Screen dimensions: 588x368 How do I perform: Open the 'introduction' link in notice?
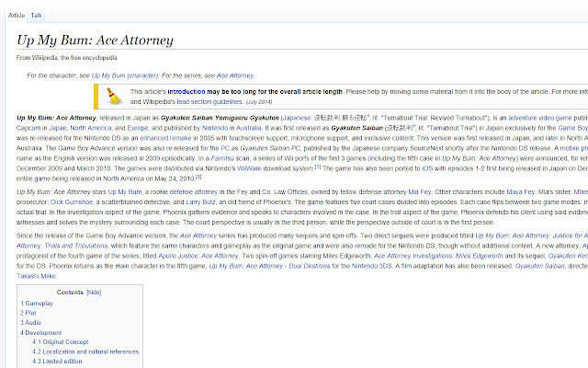click(187, 92)
